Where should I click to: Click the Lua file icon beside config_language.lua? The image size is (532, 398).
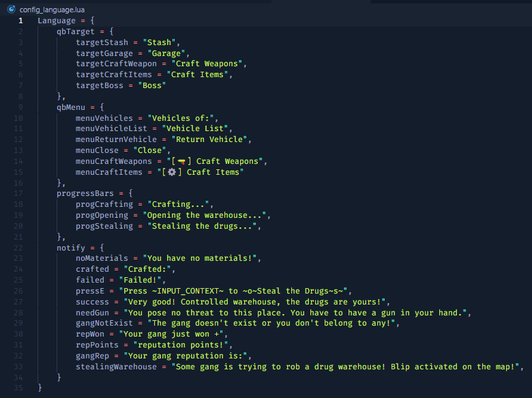(x=11, y=9)
